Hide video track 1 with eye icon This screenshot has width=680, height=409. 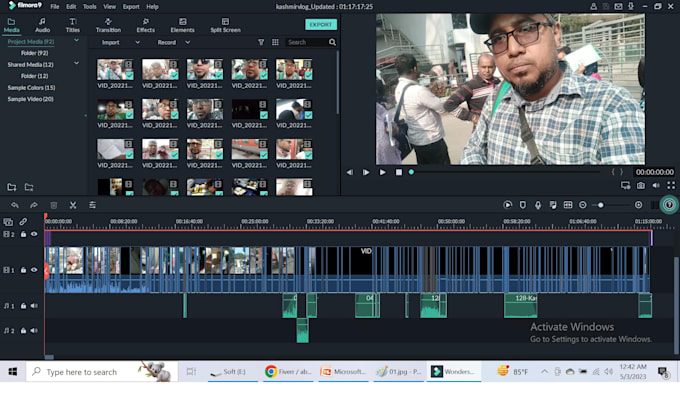point(34,270)
